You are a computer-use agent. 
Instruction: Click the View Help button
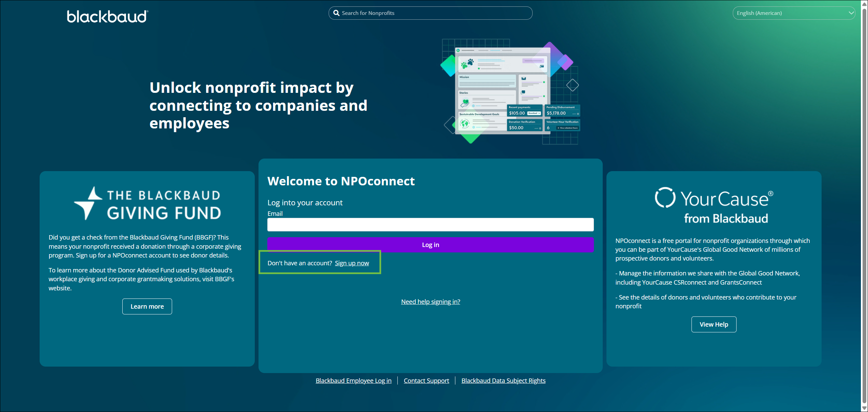[714, 324]
